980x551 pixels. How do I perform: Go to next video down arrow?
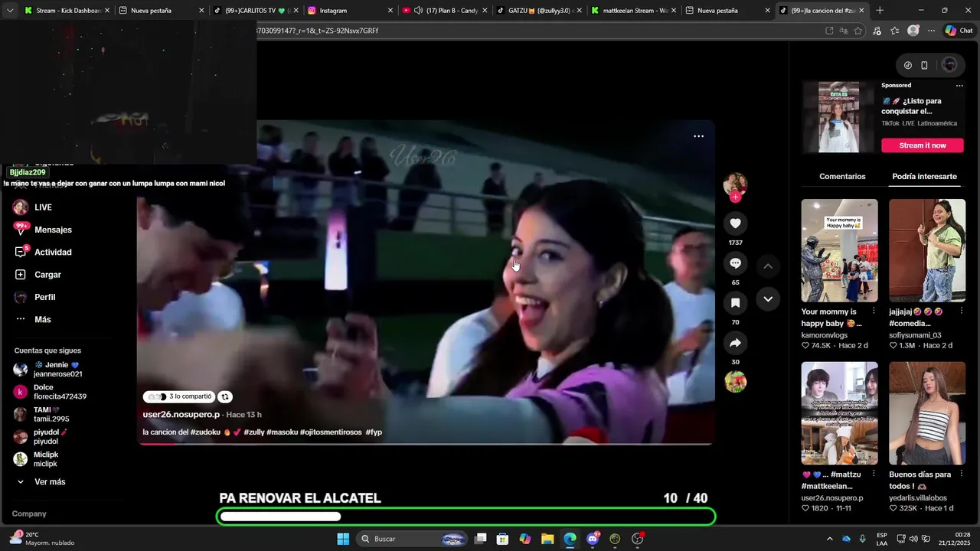[x=768, y=298]
